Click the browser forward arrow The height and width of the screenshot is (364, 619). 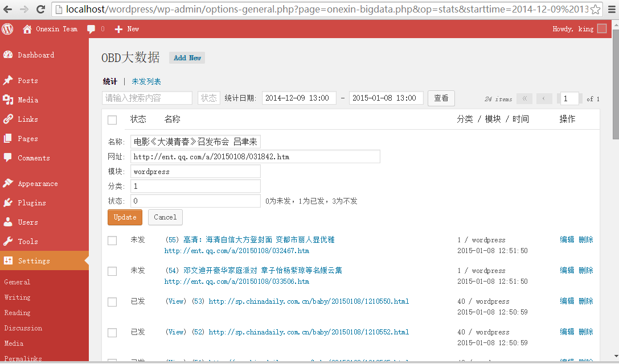24,9
